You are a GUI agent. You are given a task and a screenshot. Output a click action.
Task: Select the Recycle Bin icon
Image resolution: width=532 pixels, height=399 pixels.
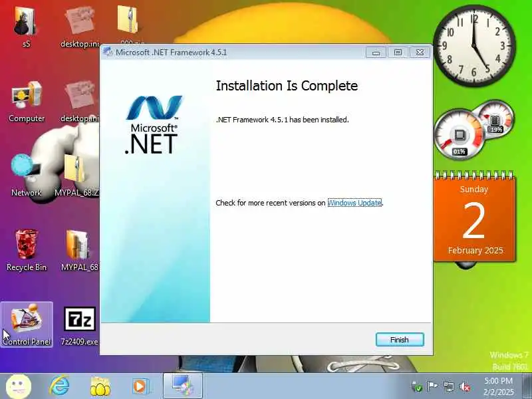27,251
